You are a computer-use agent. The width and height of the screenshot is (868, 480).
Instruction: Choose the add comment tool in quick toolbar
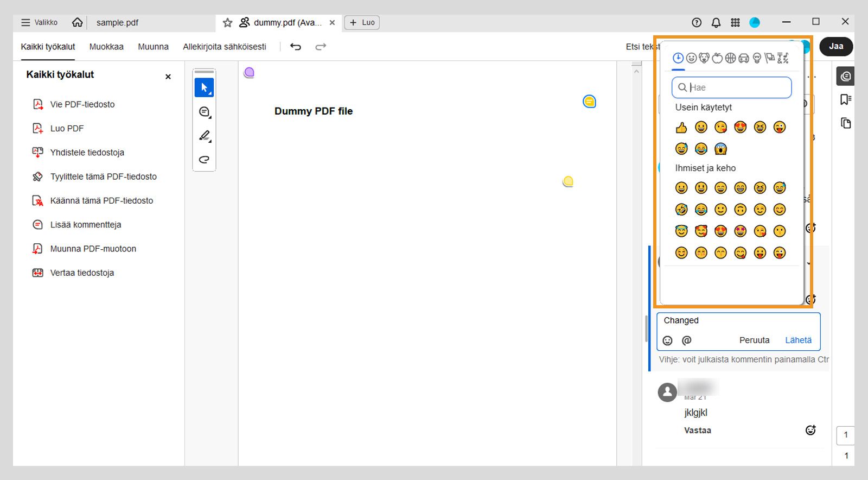(x=204, y=112)
